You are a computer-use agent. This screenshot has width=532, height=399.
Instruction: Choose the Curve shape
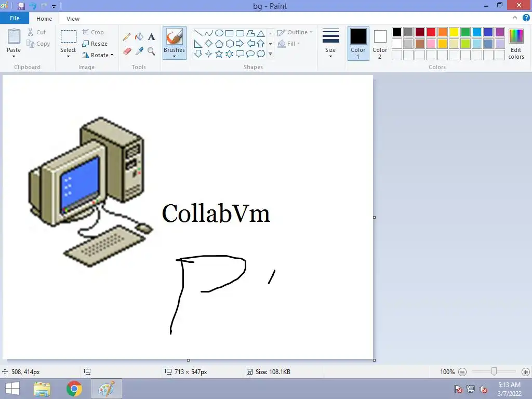click(x=209, y=33)
